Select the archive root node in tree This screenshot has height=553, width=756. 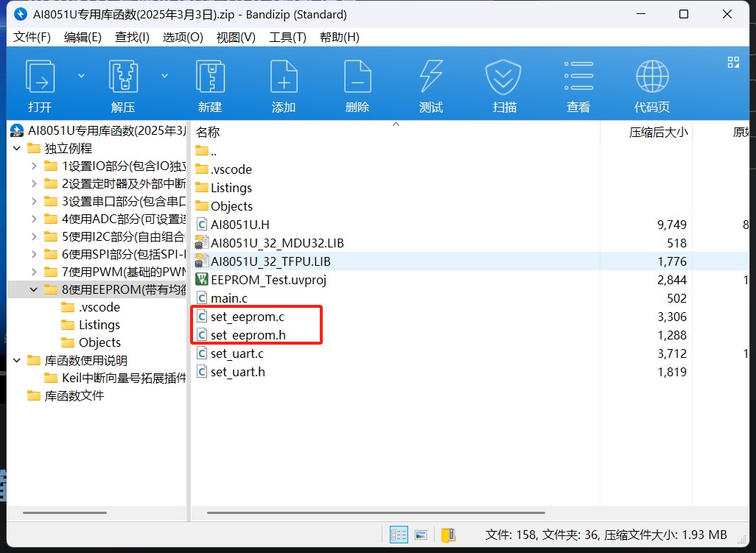98,130
